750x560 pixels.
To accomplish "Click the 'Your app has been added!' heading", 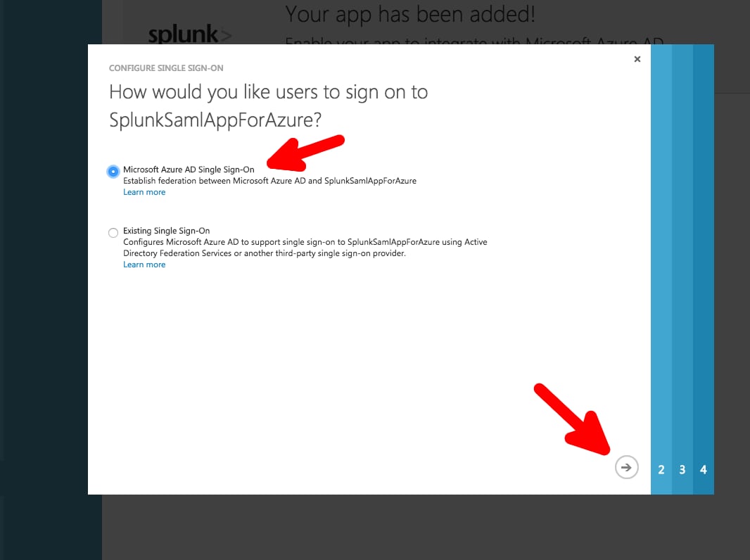I will click(410, 14).
